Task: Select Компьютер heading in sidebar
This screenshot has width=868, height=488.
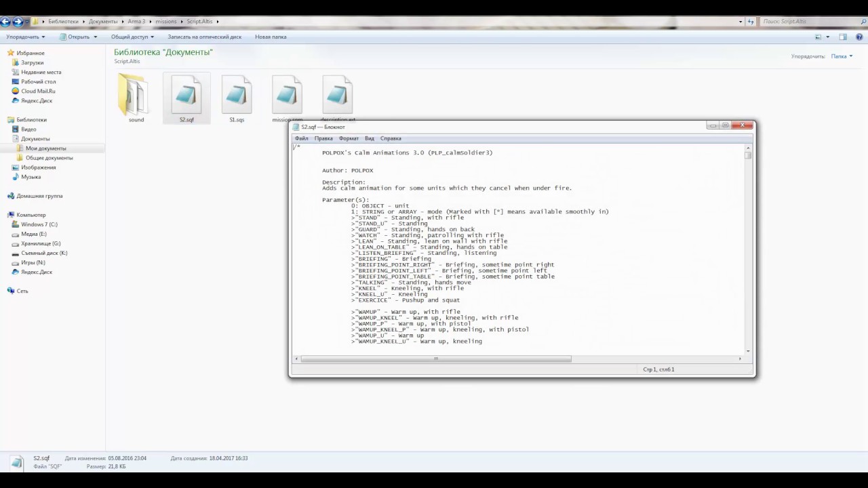Action: [x=31, y=214]
